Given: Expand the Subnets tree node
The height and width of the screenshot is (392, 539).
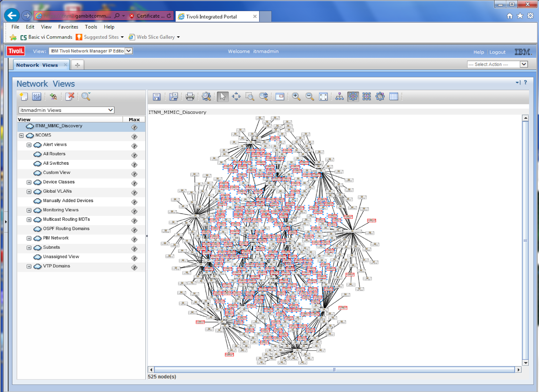Looking at the screenshot, I should tap(29, 248).
